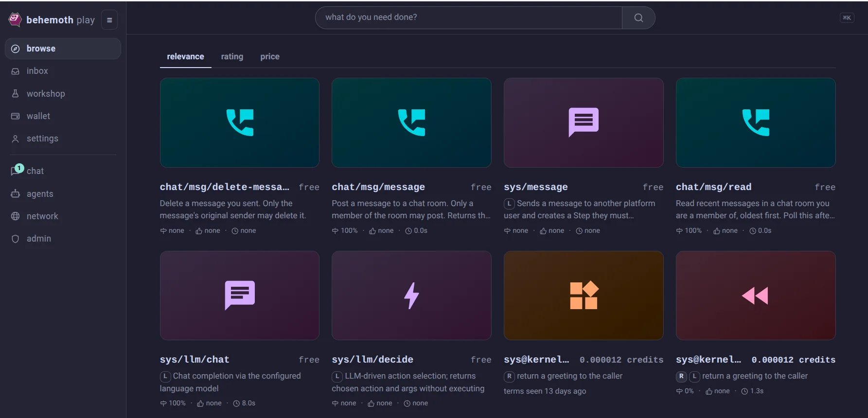Viewport: 868px width, 418px height.
Task: Click the sys/message title
Action: (536, 187)
